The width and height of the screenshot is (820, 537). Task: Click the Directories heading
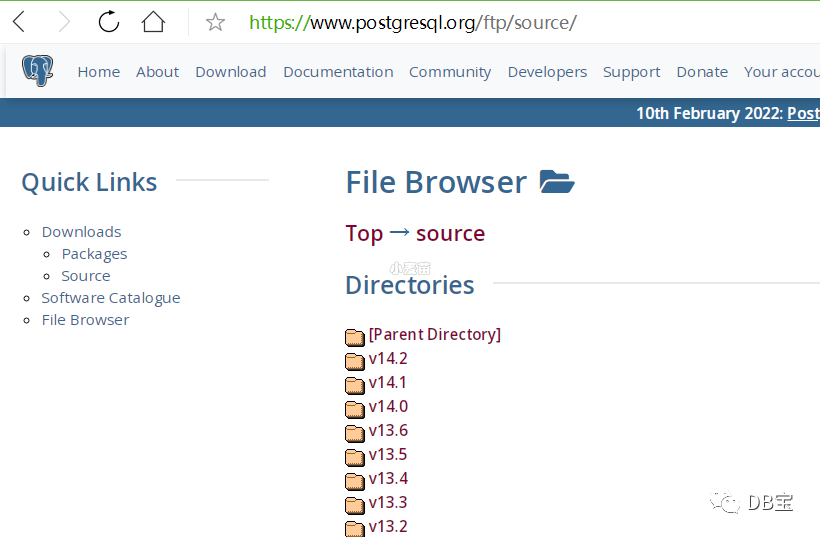point(410,285)
